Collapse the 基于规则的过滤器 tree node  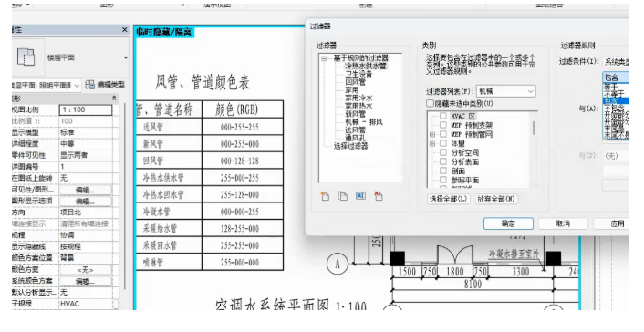coord(325,58)
